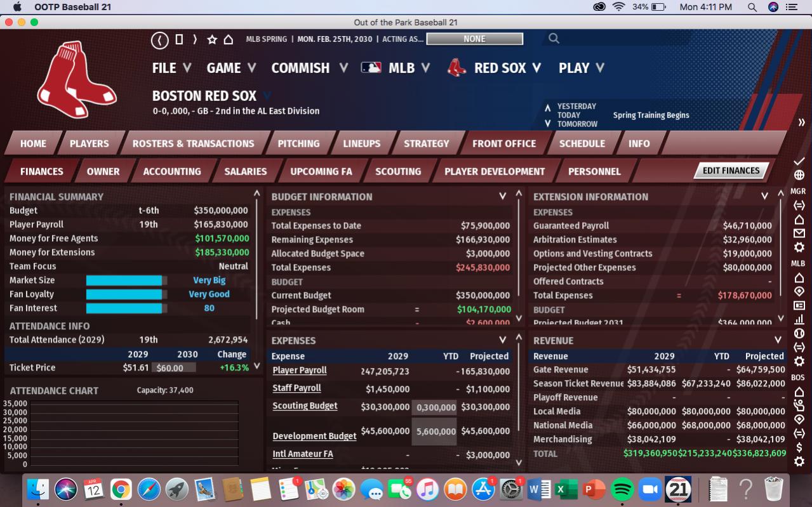Click the Scouting Budget YTD input field
This screenshot has height=507, width=812.
434,407
